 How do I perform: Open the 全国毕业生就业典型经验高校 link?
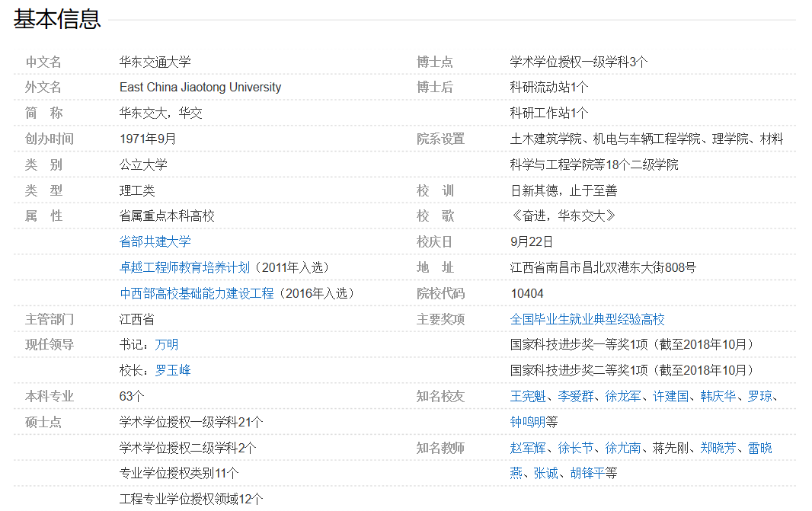tap(587, 319)
